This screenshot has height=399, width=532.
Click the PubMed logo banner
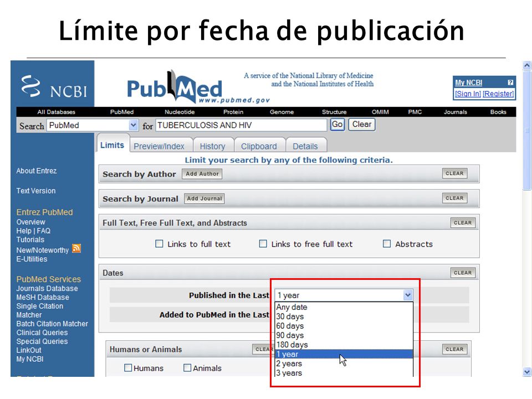[x=198, y=87]
